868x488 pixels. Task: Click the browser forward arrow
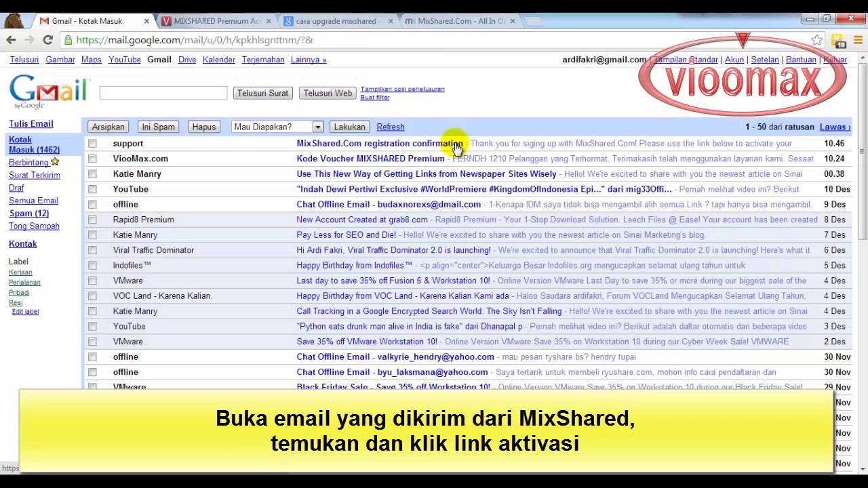click(29, 40)
